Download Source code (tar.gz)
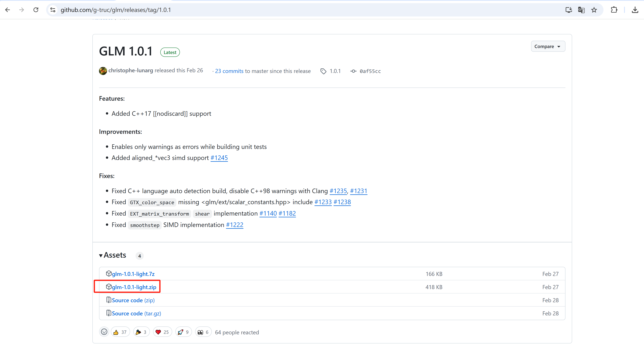This screenshot has width=644, height=351. click(x=137, y=313)
